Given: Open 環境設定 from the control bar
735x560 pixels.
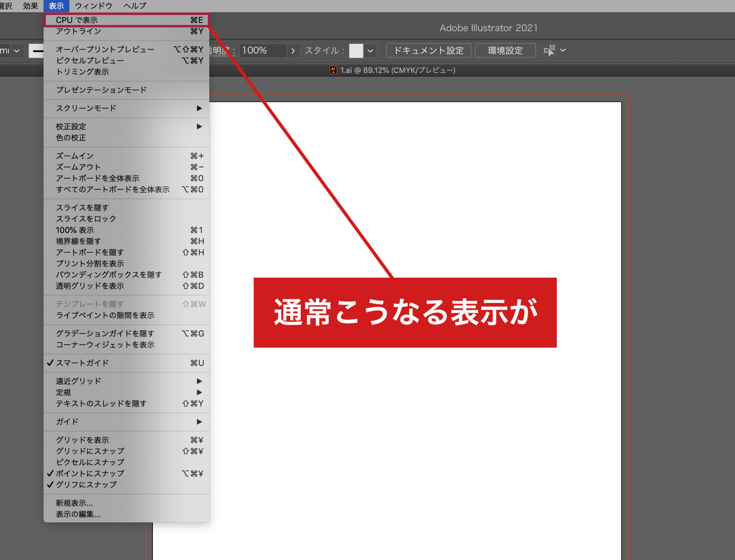Looking at the screenshot, I should pyautogui.click(x=505, y=50).
